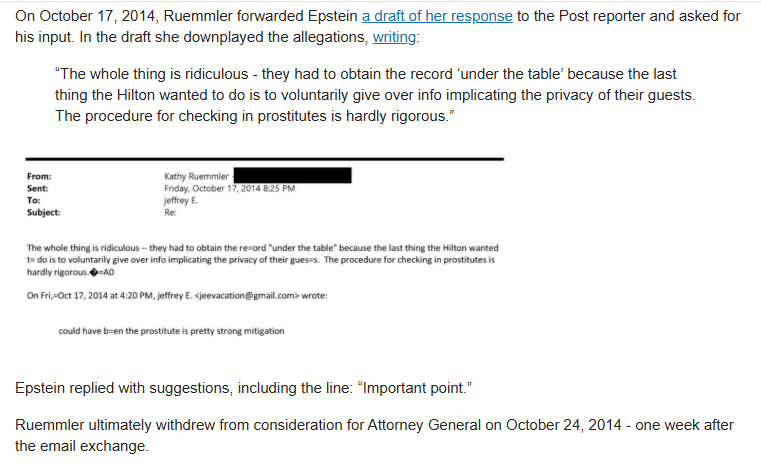
Task: Click the thick horizontal rule above the email header
Action: pos(264,159)
